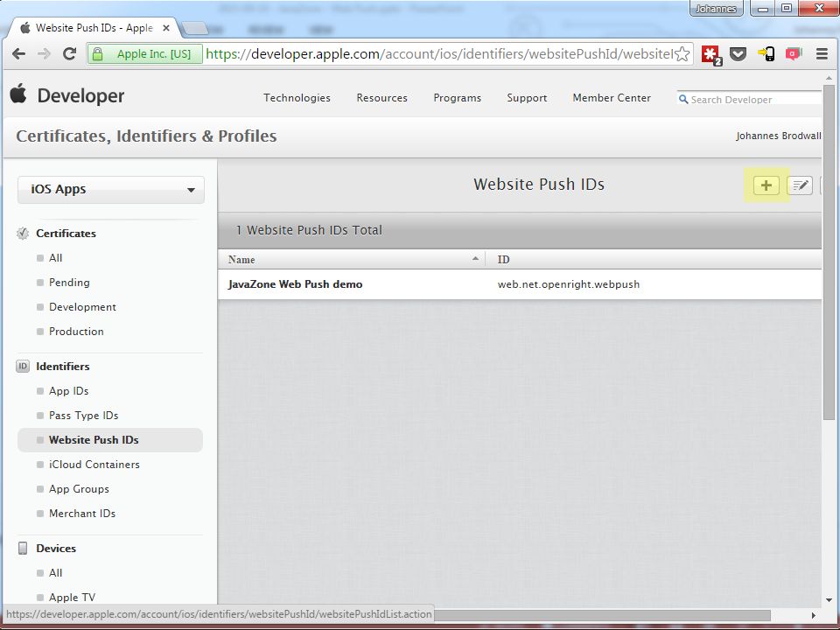Click the horizontal scrollbar right arrow
This screenshot has width=840, height=630.
[x=813, y=615]
